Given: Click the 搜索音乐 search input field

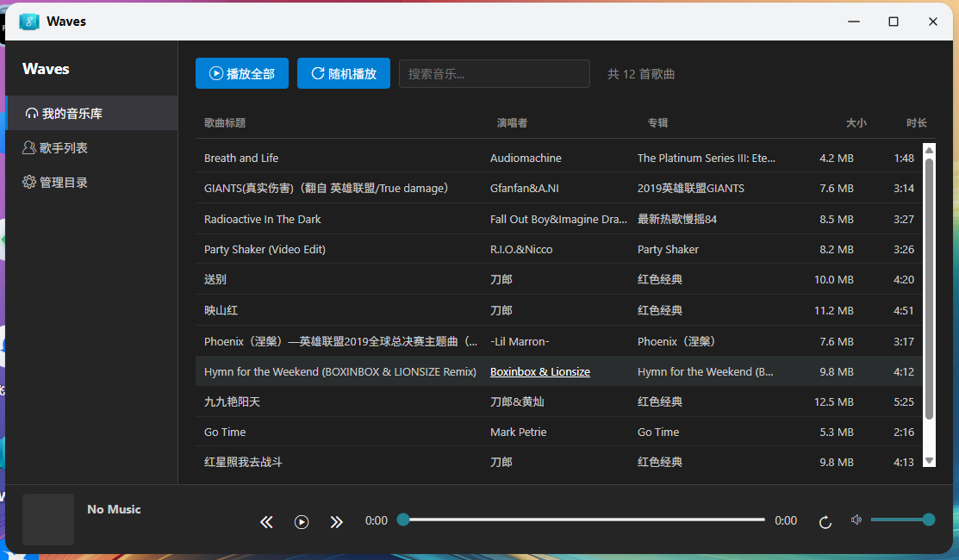Looking at the screenshot, I should point(494,74).
